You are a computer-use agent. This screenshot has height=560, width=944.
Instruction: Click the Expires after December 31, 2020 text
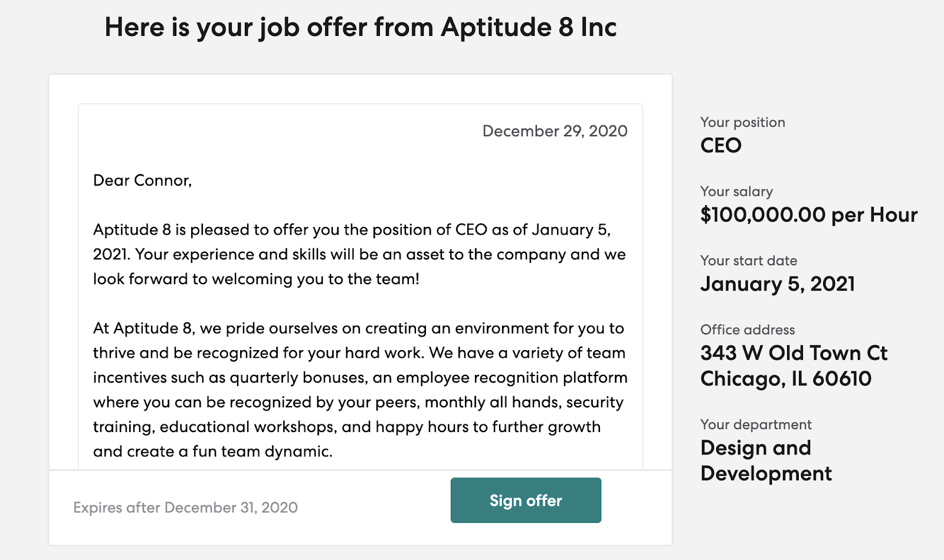pos(185,508)
